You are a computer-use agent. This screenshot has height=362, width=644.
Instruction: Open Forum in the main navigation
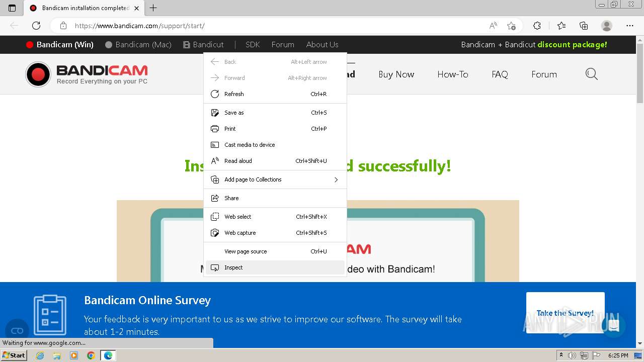coord(544,74)
